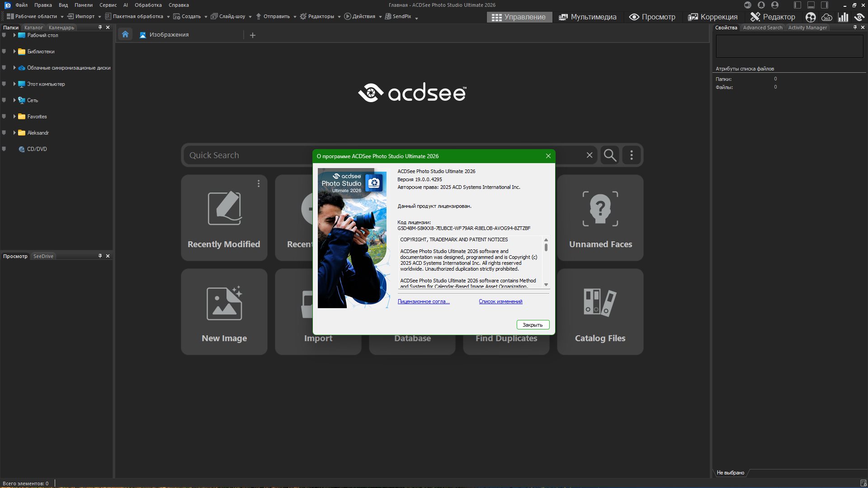Click the Закрыть button in the dialog
The image size is (868, 488).
[533, 325]
